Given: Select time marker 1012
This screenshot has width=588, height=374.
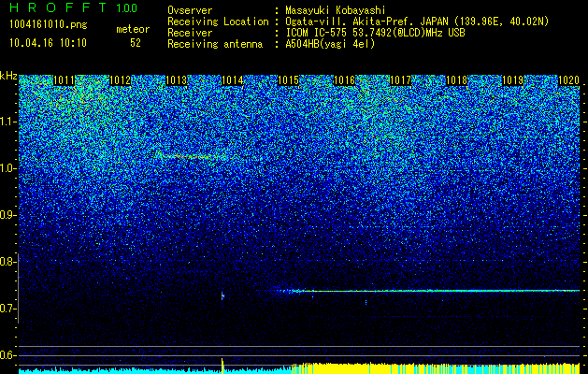Looking at the screenshot, I should [120, 80].
